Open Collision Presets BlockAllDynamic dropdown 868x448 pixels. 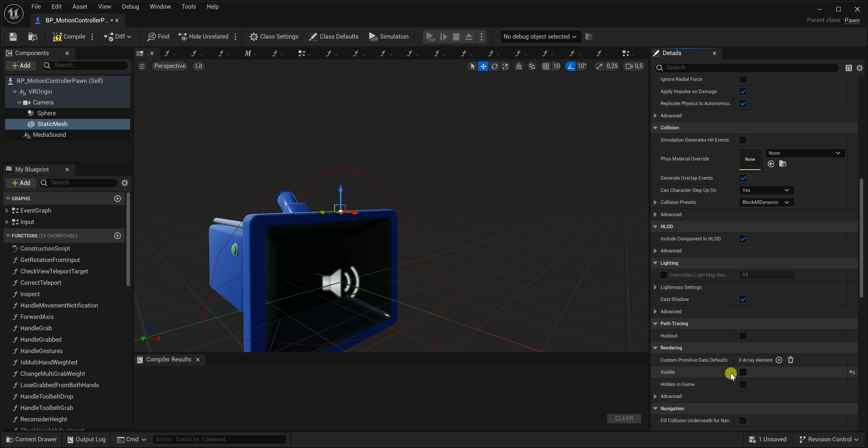tap(765, 202)
